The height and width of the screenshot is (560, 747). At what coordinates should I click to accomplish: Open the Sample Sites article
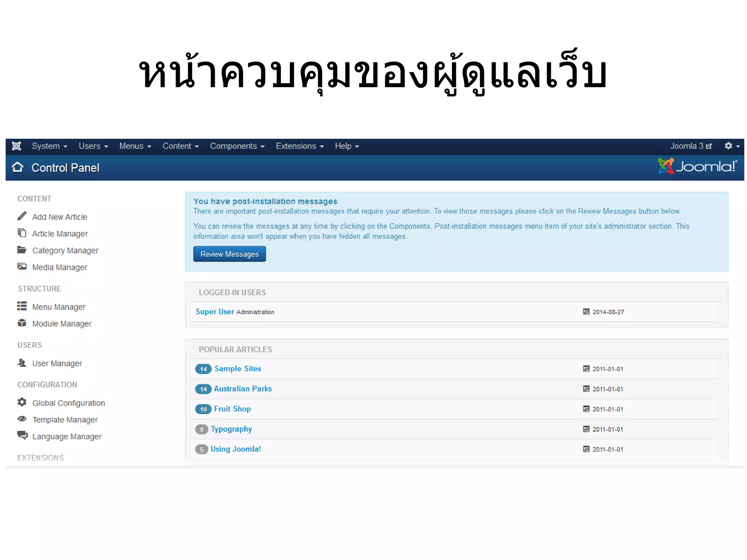coord(238,369)
